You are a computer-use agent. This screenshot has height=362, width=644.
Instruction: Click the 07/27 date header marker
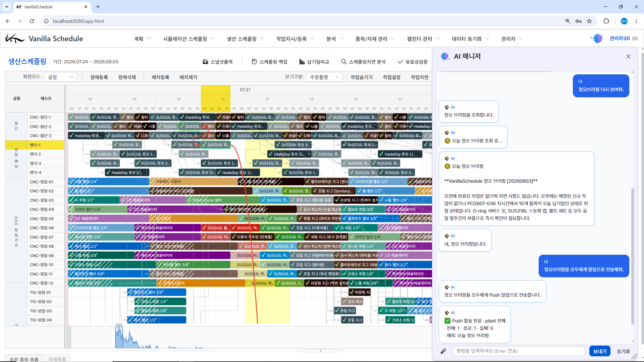point(245,90)
